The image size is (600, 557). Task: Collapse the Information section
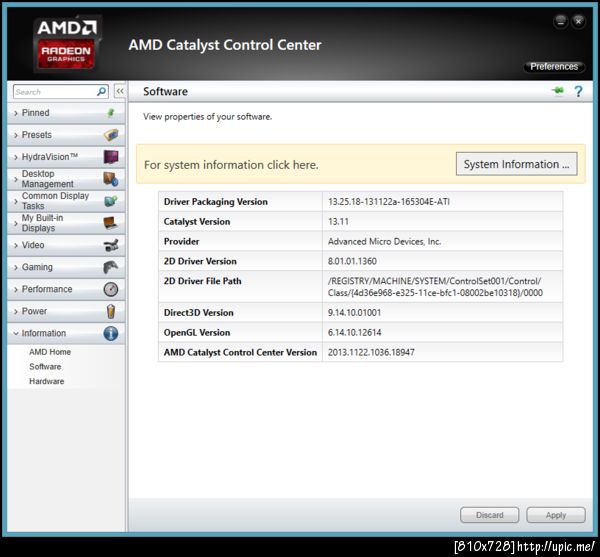click(x=66, y=333)
